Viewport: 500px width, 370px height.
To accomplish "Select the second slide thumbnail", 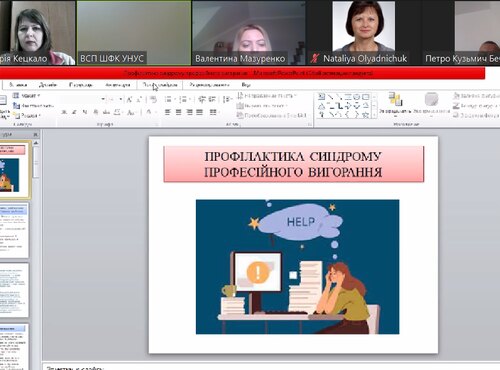I will tap(13, 231).
